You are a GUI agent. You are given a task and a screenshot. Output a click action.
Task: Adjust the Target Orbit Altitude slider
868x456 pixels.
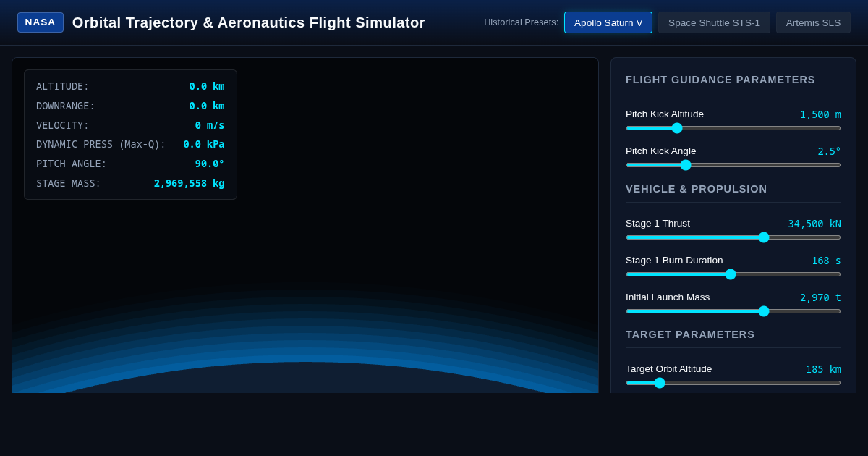point(733,383)
